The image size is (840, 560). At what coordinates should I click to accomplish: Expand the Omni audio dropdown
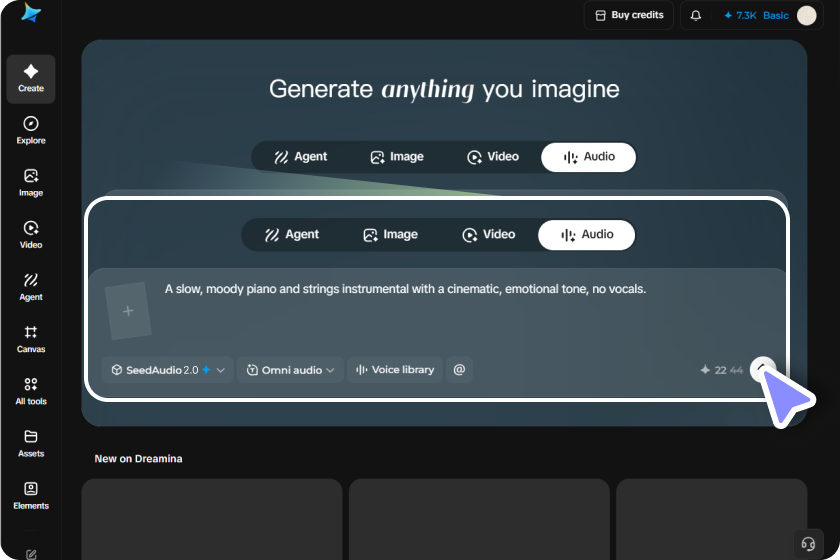[x=290, y=370]
